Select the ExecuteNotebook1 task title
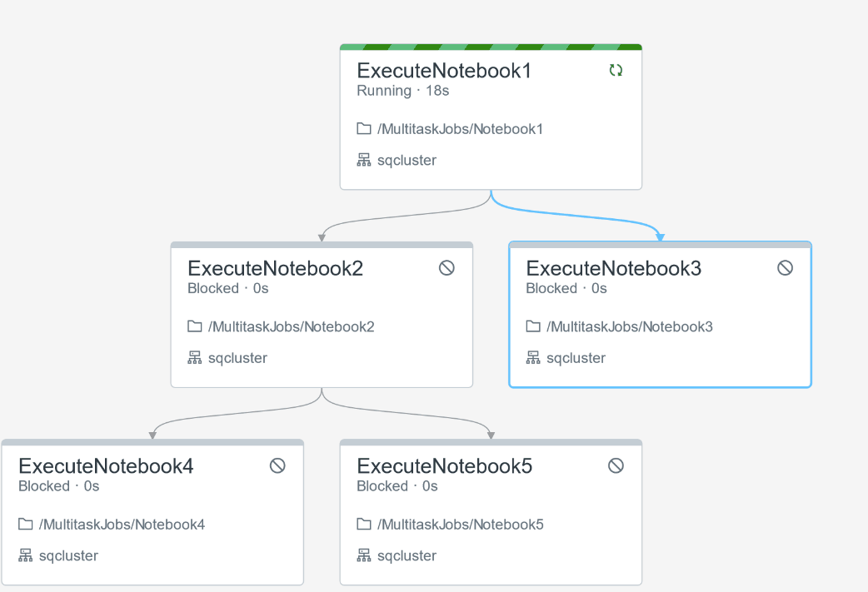This screenshot has width=868, height=592. pyautogui.click(x=444, y=71)
